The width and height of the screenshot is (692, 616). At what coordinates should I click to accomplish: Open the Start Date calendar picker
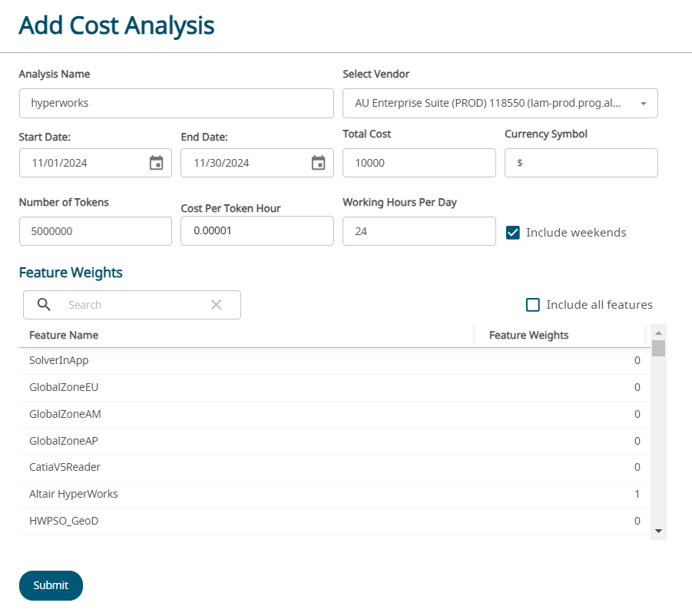(156, 163)
